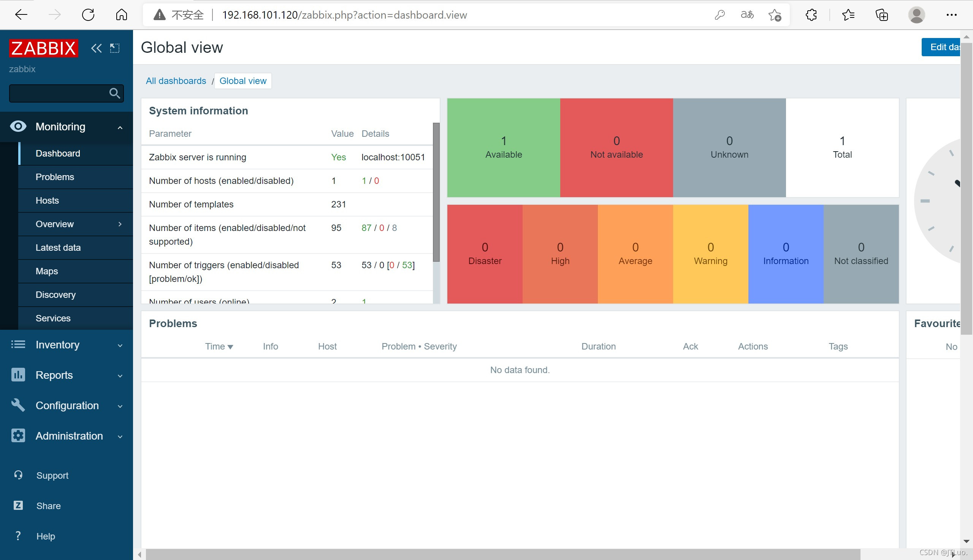973x560 pixels.
Task: Click the Zabbix logo
Action: tap(44, 48)
